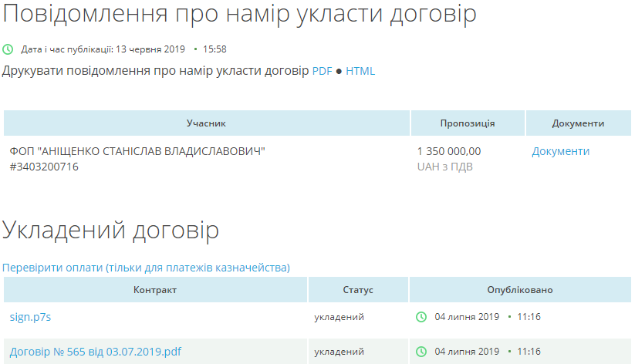The width and height of the screenshot is (635, 364).
Task: Click participant code #3403200716
Action: (x=44, y=167)
